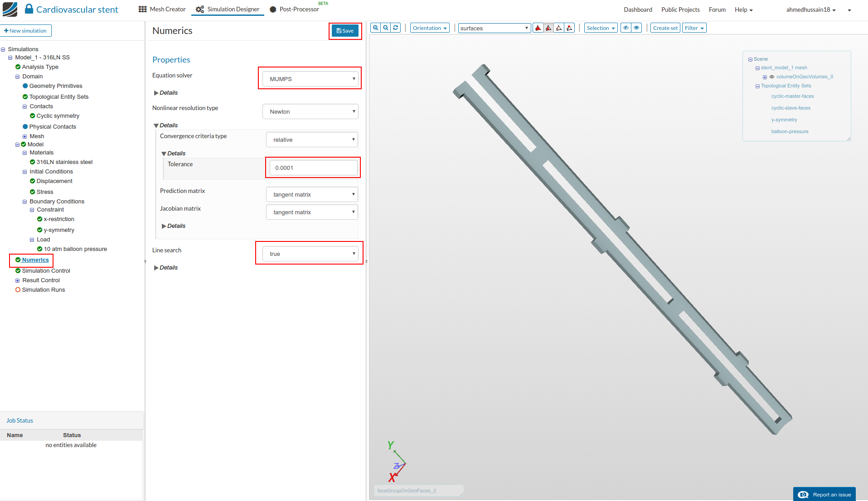Open the Equation solver MUMPS dropdown
Image resolution: width=868 pixels, height=501 pixels.
310,79
